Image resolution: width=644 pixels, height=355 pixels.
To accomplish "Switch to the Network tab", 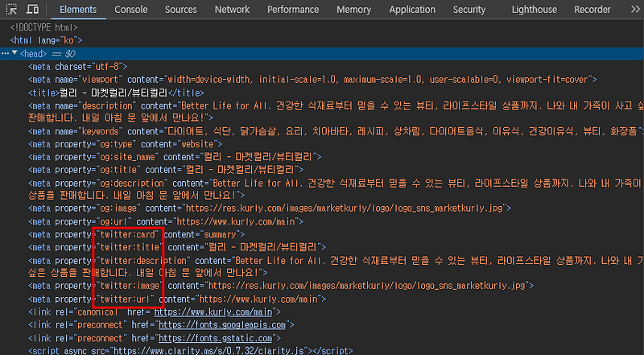I will tap(232, 10).
